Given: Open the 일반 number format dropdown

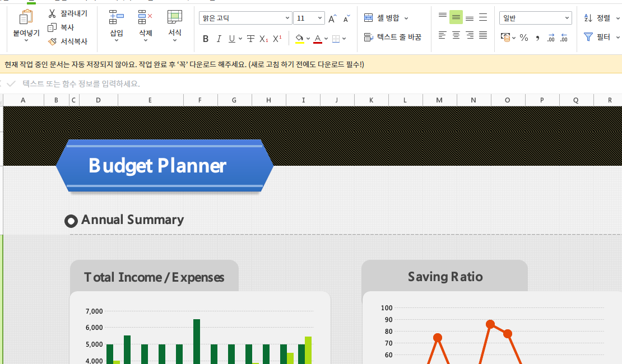Looking at the screenshot, I should (534, 17).
